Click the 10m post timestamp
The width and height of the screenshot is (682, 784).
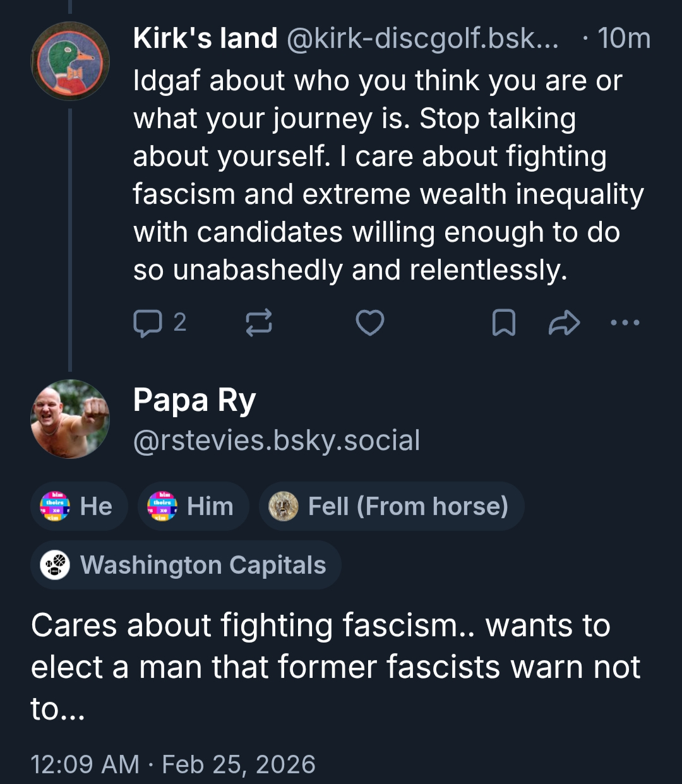tap(623, 39)
